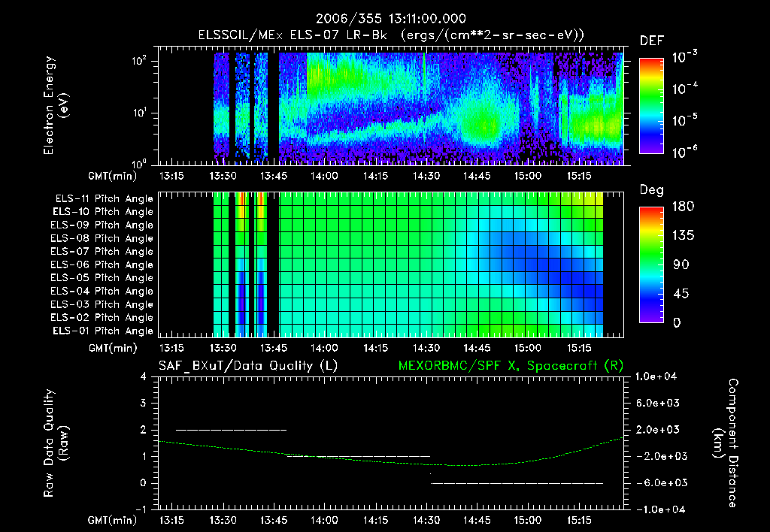
Task: Click 14:00 on the spectrogram time axis
Action: coord(324,176)
